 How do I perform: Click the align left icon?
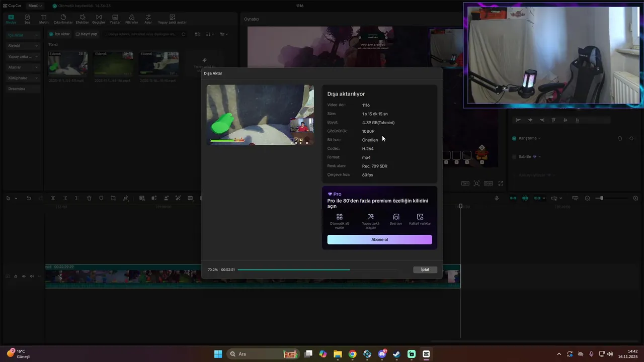pyautogui.click(x=518, y=120)
